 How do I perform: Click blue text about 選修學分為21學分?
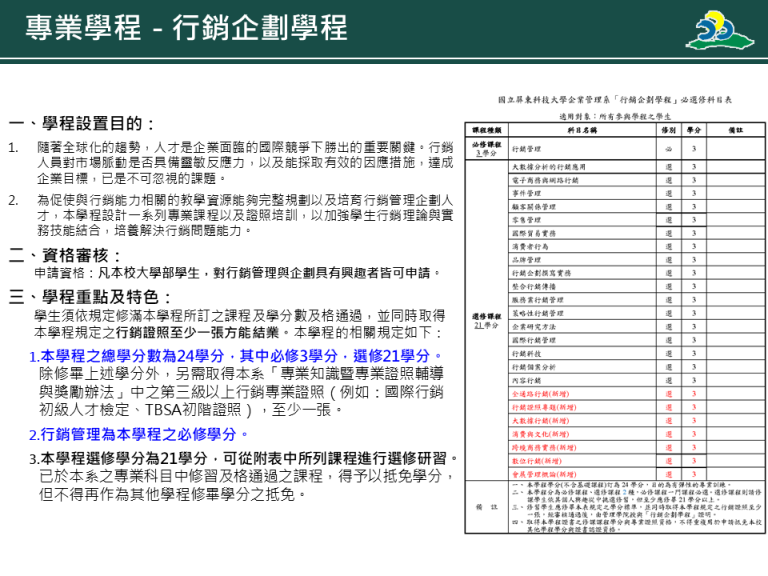(244, 458)
